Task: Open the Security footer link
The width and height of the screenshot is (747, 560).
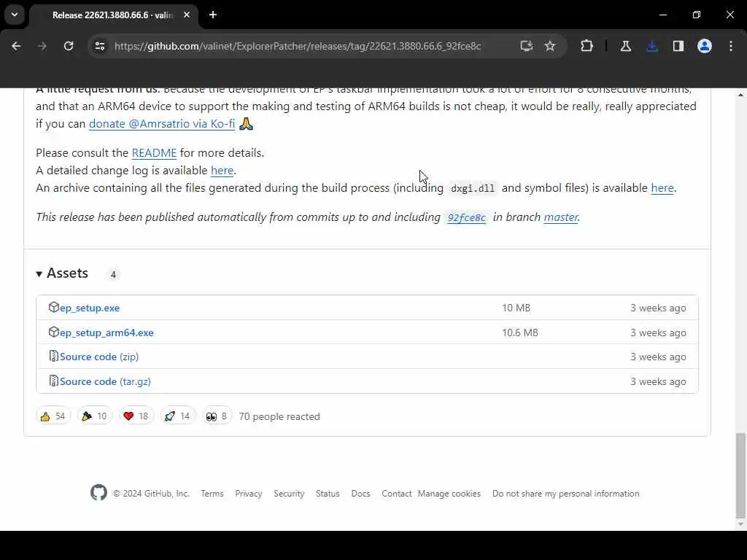Action: (289, 494)
